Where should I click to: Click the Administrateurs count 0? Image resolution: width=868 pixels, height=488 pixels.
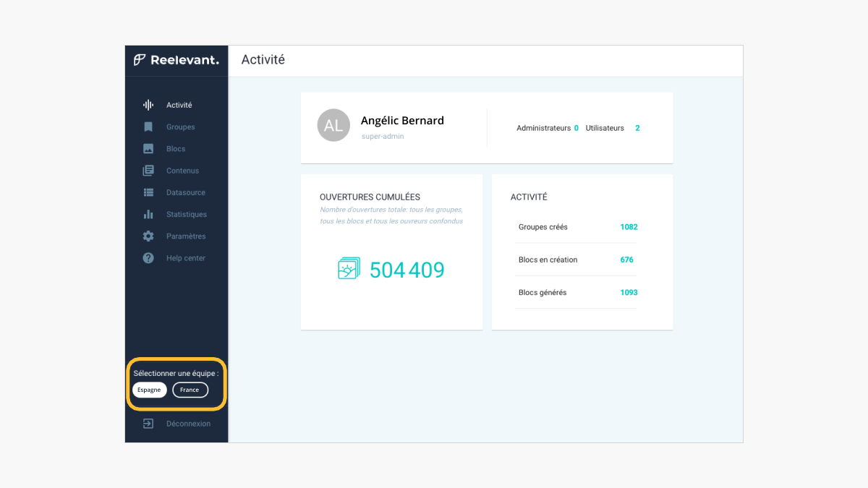click(x=576, y=128)
